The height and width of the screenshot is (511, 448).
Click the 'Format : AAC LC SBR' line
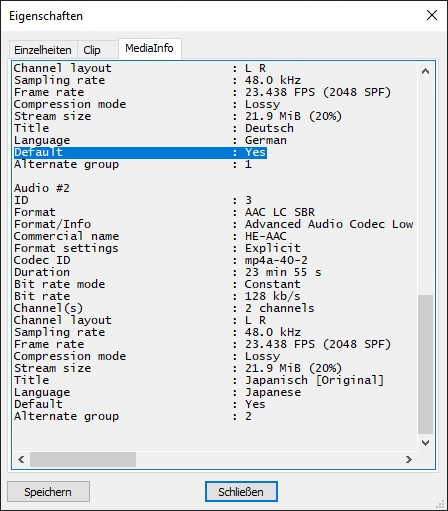tap(164, 212)
